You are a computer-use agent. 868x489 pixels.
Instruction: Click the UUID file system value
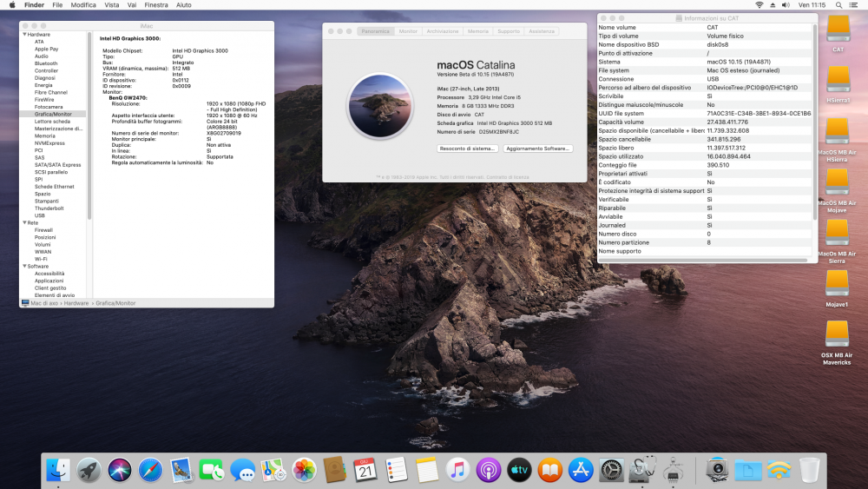[x=759, y=114]
